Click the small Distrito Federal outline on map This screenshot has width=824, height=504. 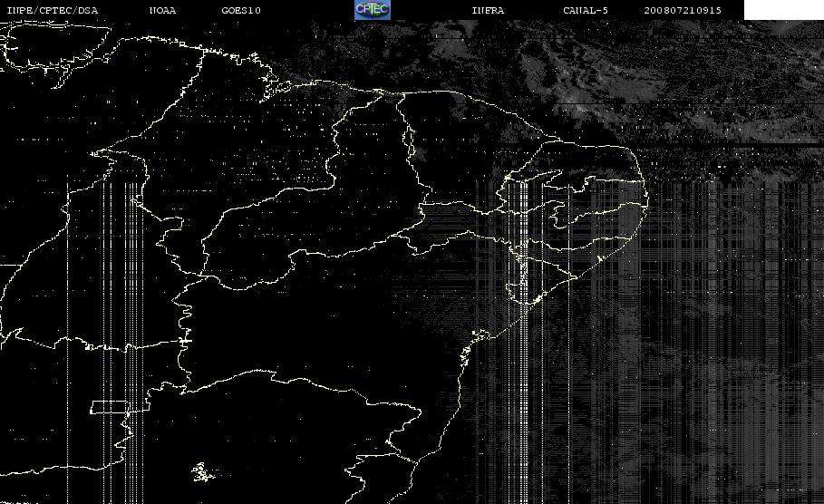click(x=202, y=472)
